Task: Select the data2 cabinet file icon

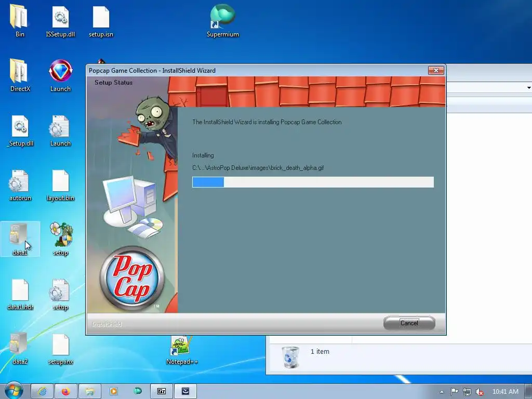Action: (20, 349)
